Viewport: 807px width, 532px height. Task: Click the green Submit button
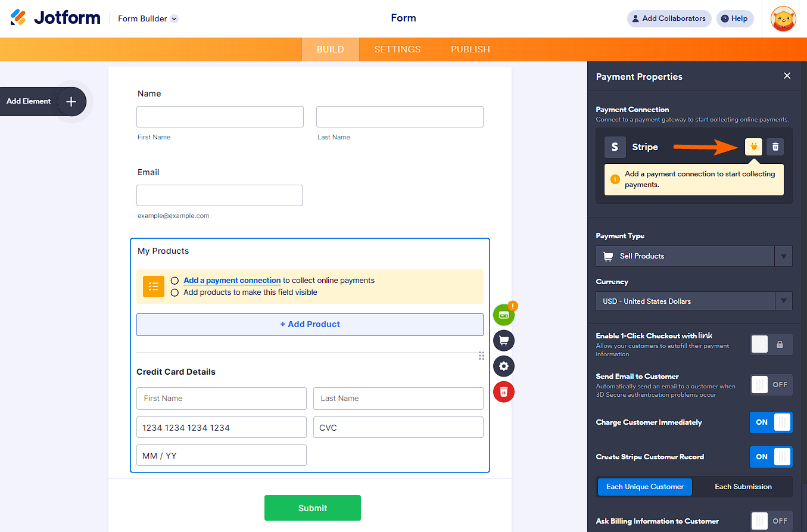click(x=313, y=508)
